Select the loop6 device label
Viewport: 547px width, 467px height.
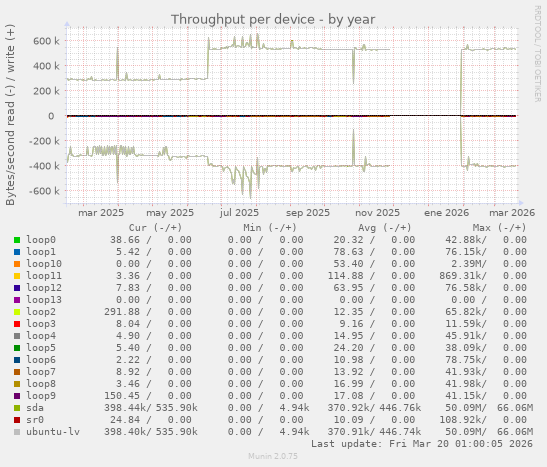click(41, 360)
